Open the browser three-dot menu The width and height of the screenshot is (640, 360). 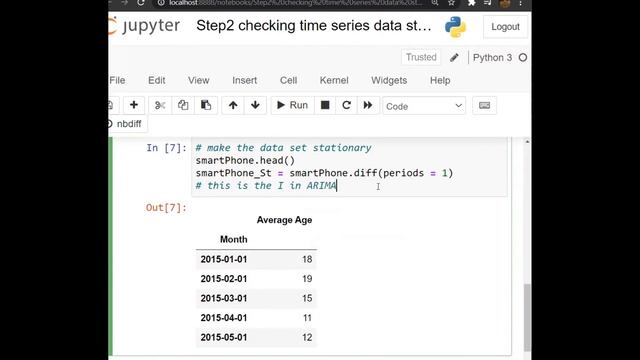(520, 3)
